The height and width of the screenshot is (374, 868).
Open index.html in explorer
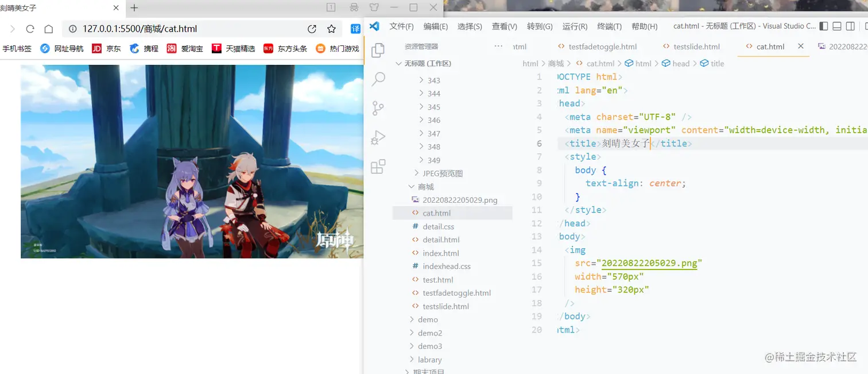click(436, 253)
